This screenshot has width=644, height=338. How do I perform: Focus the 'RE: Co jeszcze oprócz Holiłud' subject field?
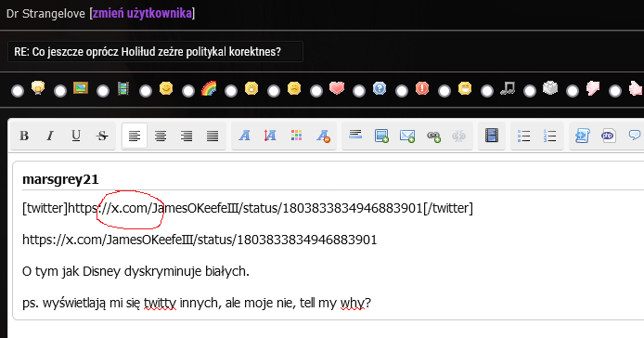[x=155, y=52]
